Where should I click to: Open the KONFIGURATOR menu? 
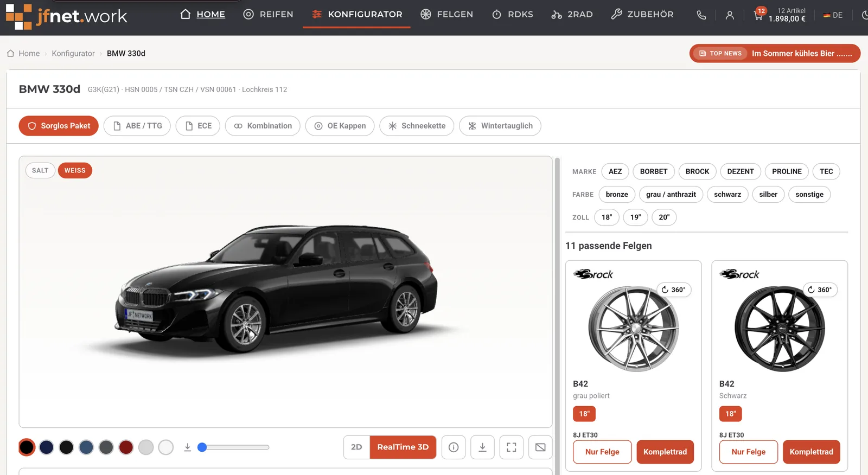pos(357,14)
